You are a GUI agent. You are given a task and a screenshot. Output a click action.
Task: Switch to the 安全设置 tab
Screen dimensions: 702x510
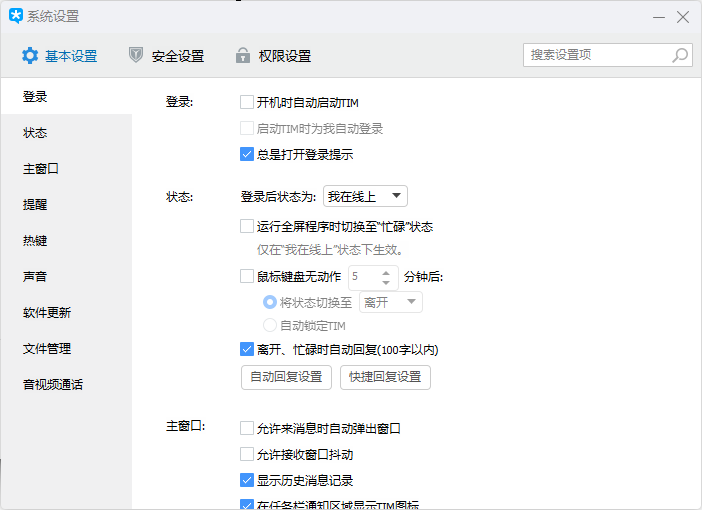[167, 56]
